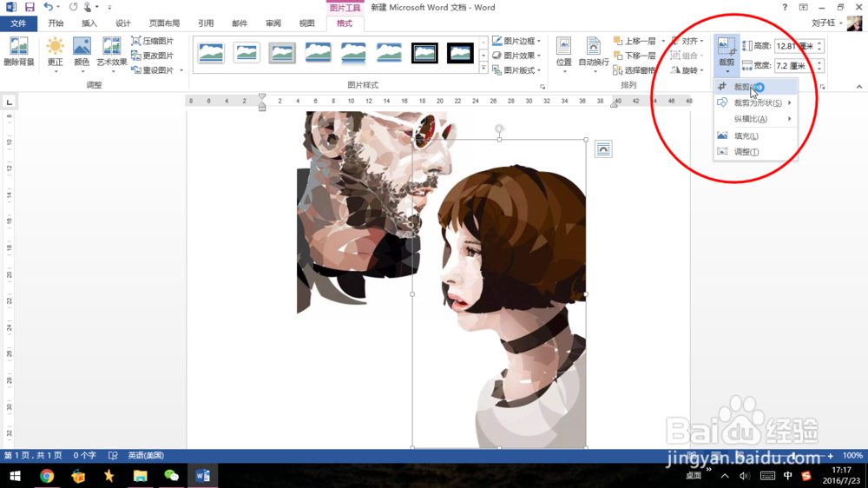The height and width of the screenshot is (488, 868).
Task: Switch to the View (视图) tab
Action: click(x=306, y=23)
